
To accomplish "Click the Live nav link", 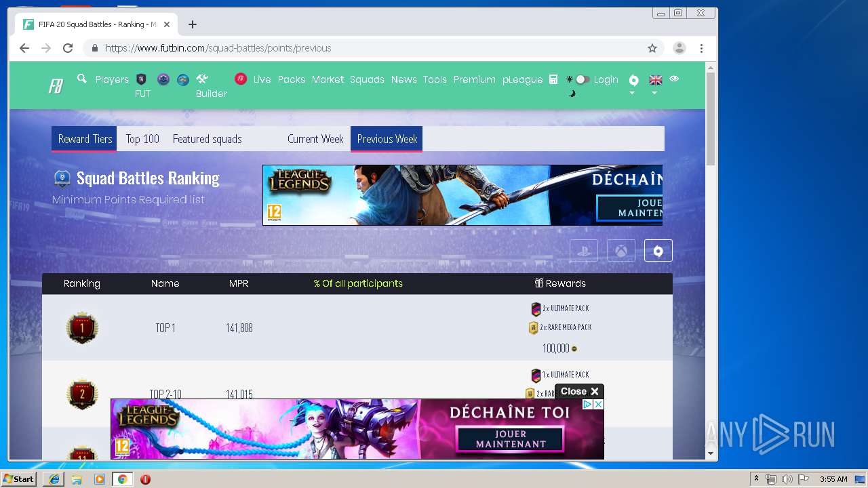I will (262, 79).
